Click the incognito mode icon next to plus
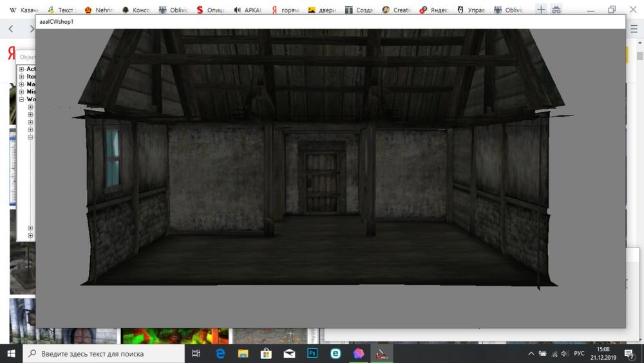644x363 pixels. click(x=556, y=10)
